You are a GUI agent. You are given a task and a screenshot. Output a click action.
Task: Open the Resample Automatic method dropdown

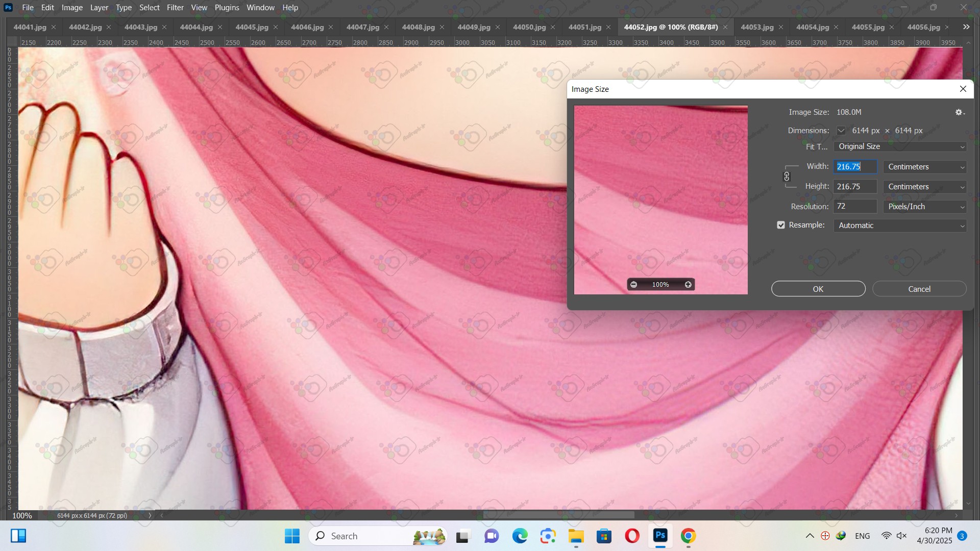coord(900,226)
